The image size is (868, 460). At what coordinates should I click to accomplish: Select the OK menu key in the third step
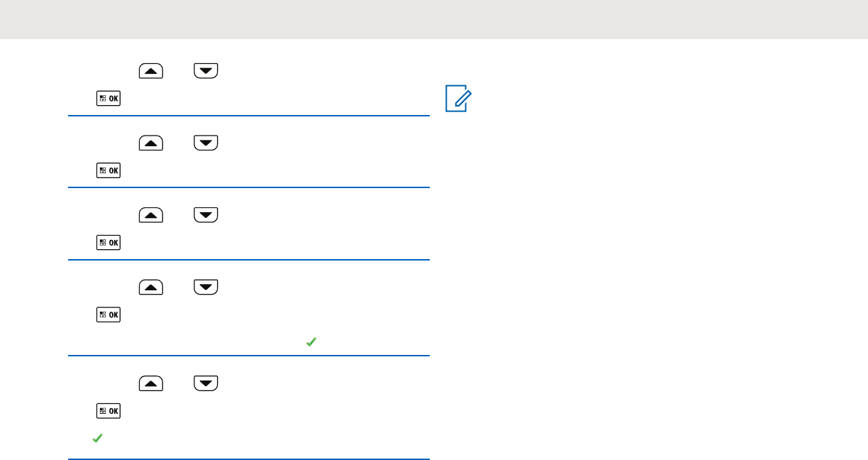coord(108,243)
